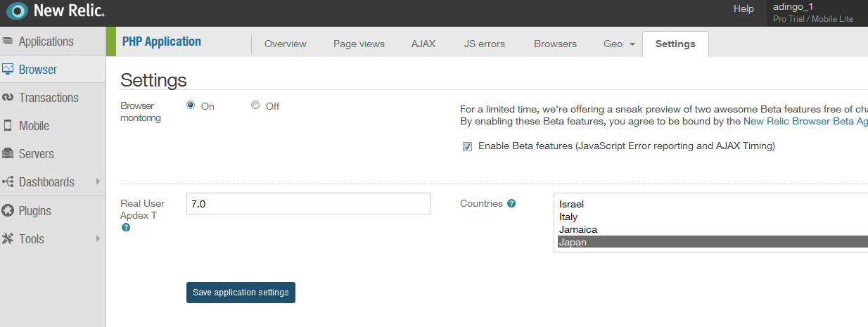Click the Applications sidebar icon
The width and height of the screenshot is (868, 327).
click(x=8, y=41)
